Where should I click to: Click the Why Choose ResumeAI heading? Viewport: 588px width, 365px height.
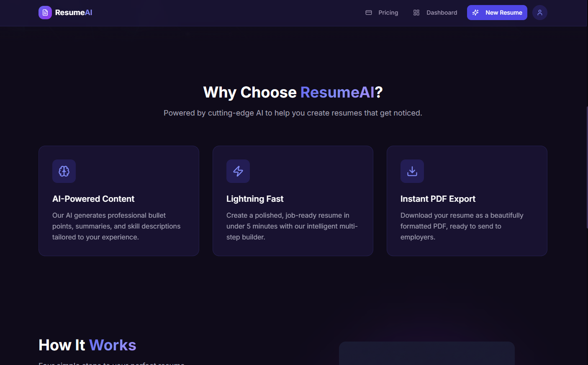click(x=293, y=92)
